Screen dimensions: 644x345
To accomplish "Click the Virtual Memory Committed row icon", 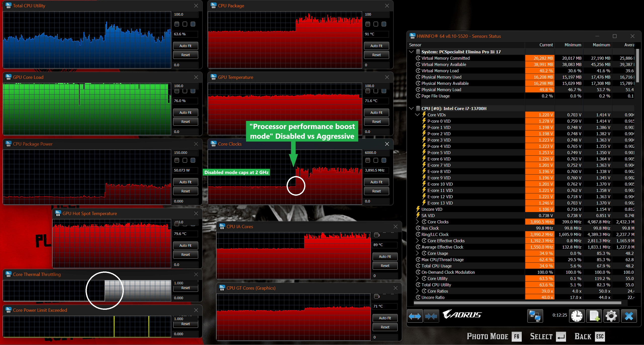I will point(418,58).
